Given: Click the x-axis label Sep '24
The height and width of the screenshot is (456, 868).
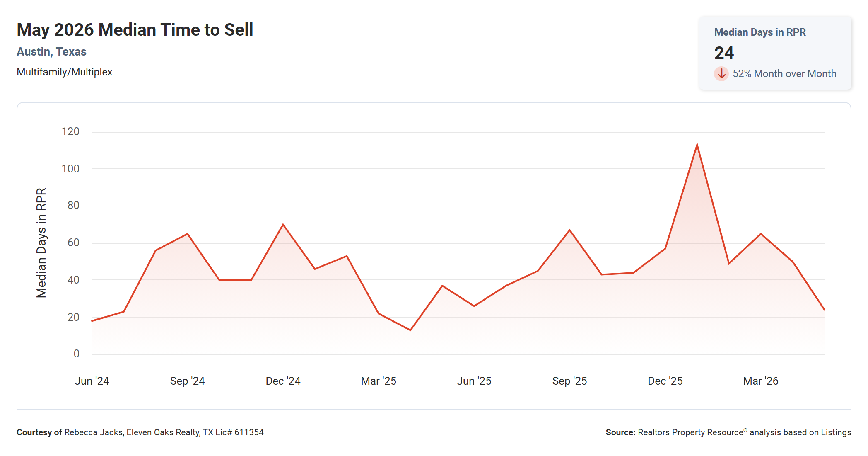Looking at the screenshot, I should [x=188, y=381].
